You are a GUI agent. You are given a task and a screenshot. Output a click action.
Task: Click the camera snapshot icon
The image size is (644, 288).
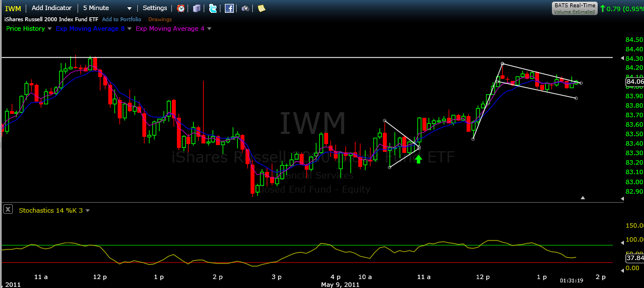tap(246, 8)
